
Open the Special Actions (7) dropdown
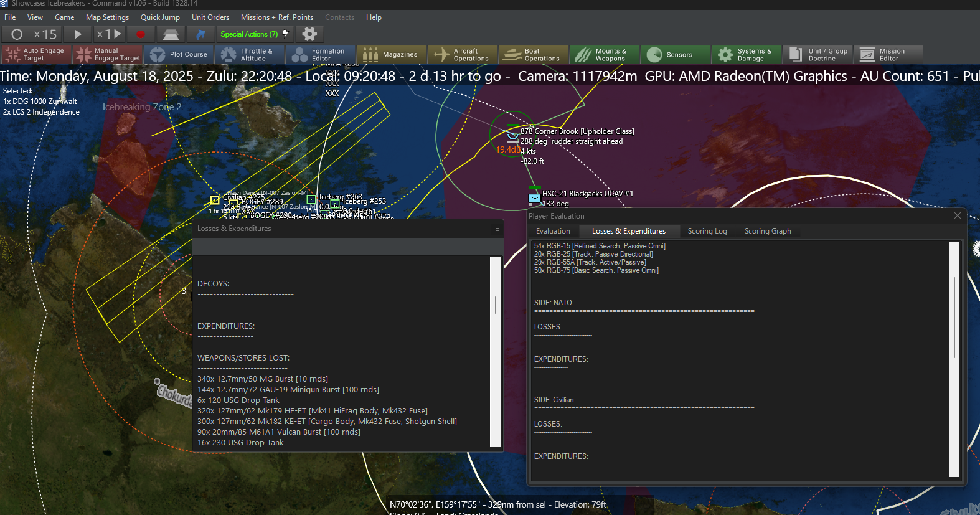coord(255,34)
